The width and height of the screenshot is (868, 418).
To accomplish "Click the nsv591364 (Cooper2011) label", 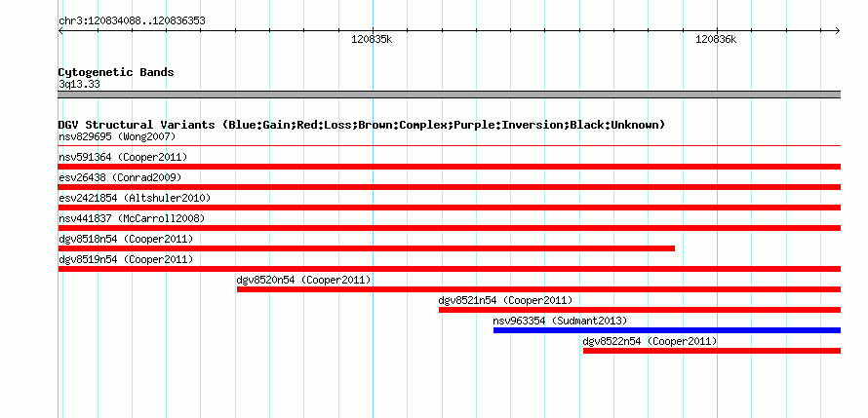I will (123, 157).
